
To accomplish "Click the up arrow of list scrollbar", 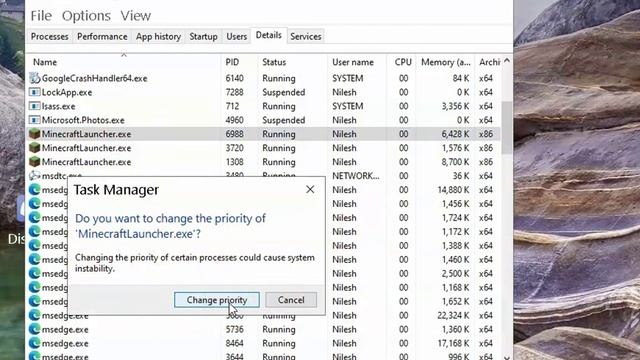I will [507, 61].
